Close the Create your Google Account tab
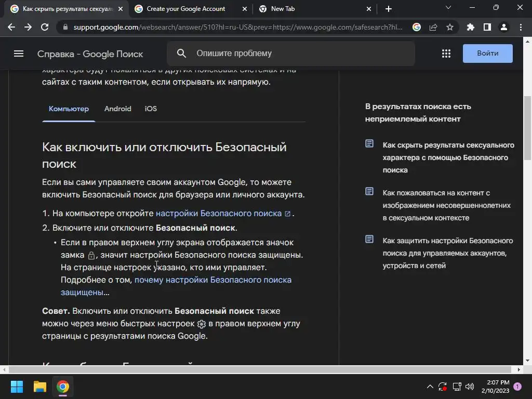This screenshot has width=532, height=399. (x=245, y=9)
